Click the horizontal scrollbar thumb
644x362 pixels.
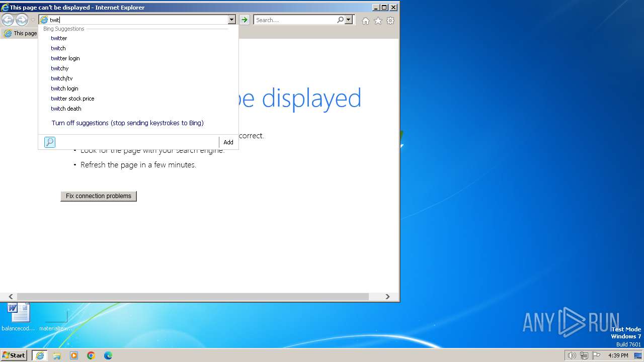(193, 297)
